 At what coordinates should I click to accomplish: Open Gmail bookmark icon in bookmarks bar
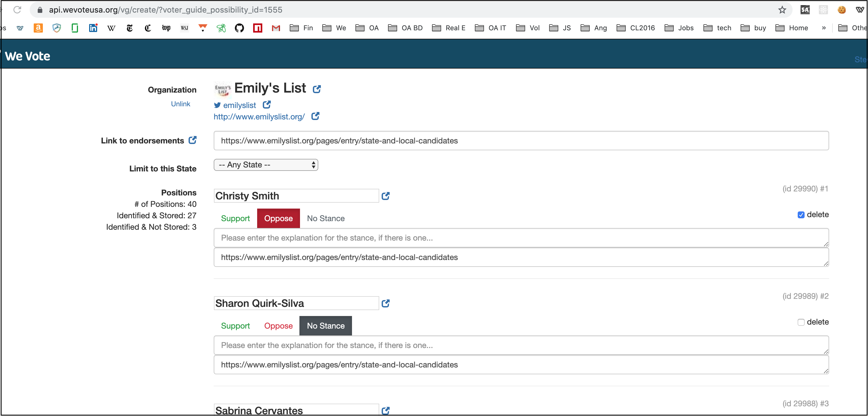[276, 28]
